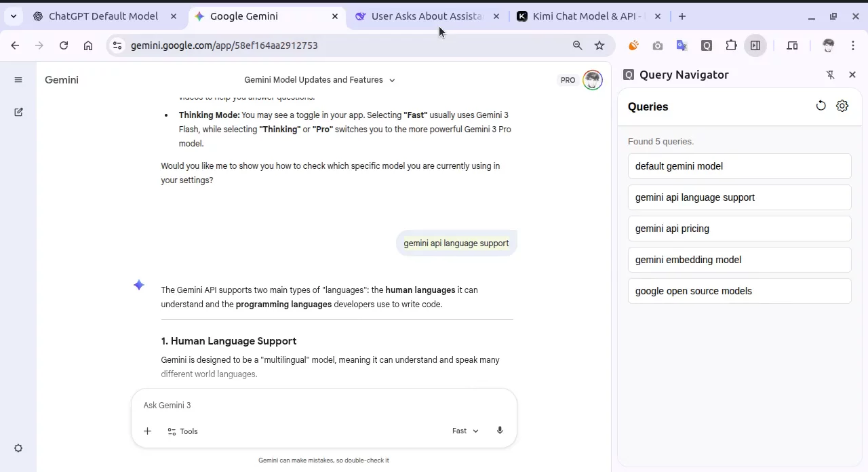Image resolution: width=868 pixels, height=472 pixels.
Task: Jump to 'gemini api language support' query
Action: [739, 197]
